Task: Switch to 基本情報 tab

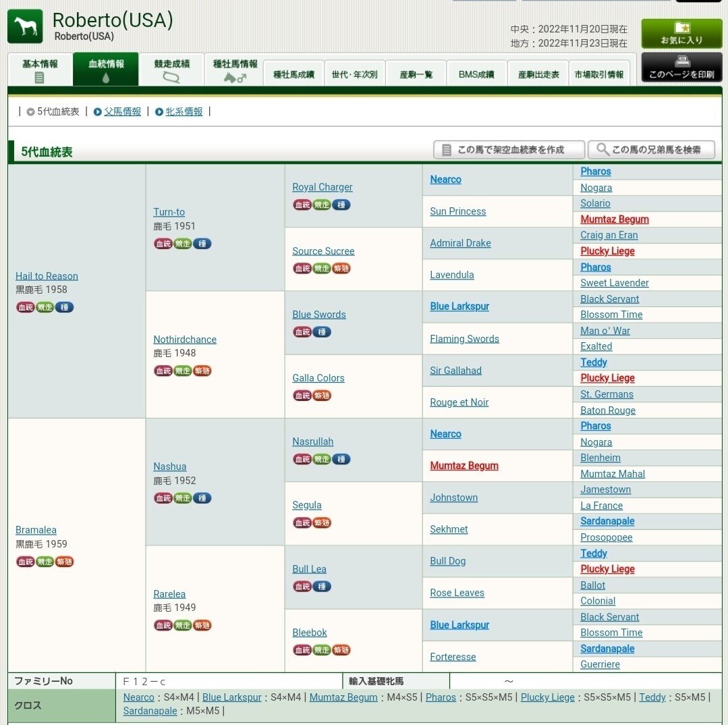Action: click(40, 70)
